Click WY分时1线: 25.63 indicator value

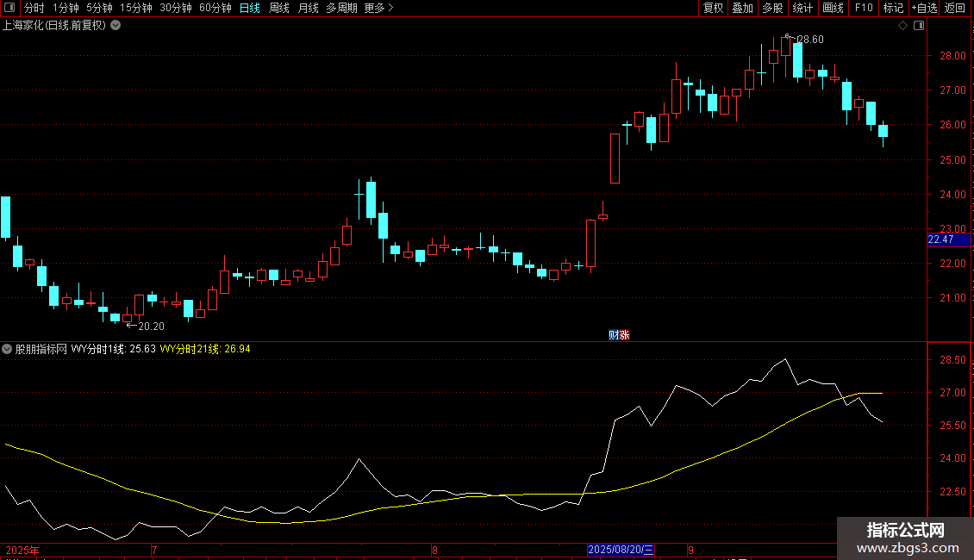coord(113,349)
